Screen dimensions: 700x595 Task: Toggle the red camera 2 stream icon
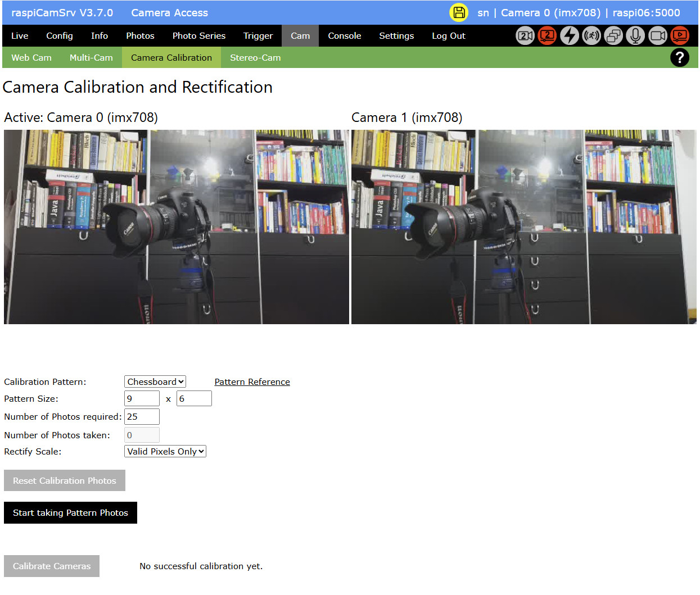tap(547, 35)
